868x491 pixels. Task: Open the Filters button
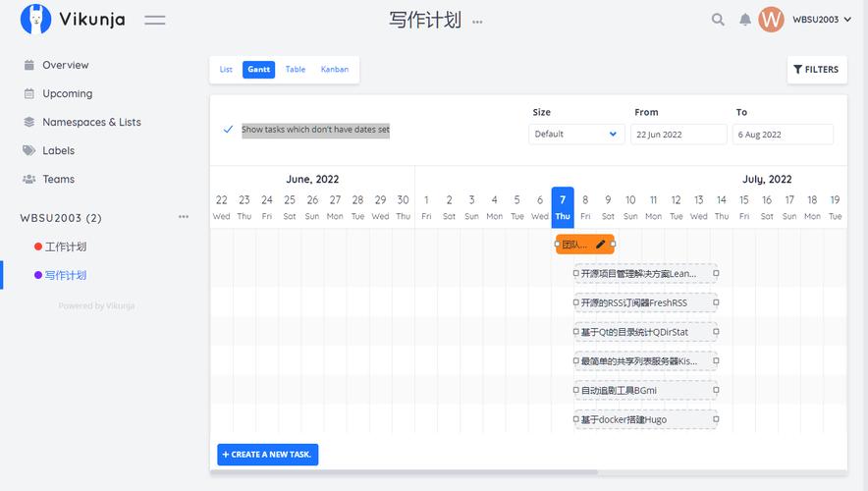(817, 70)
